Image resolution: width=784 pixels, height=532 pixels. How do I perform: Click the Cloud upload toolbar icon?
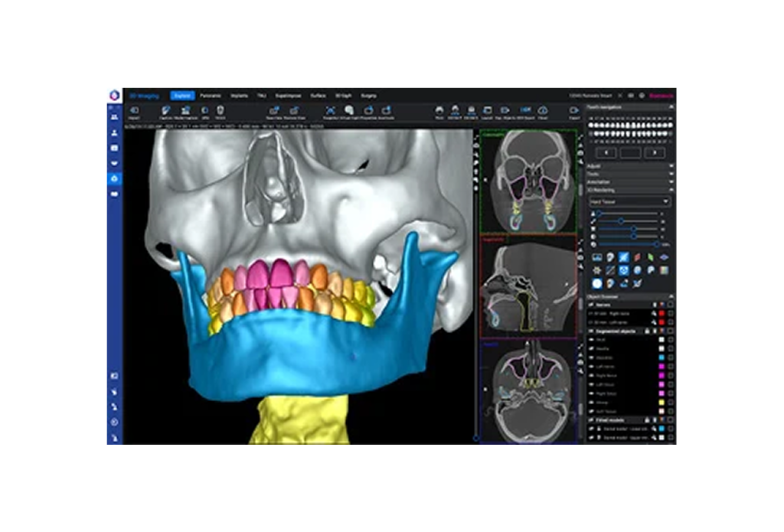coord(542,112)
